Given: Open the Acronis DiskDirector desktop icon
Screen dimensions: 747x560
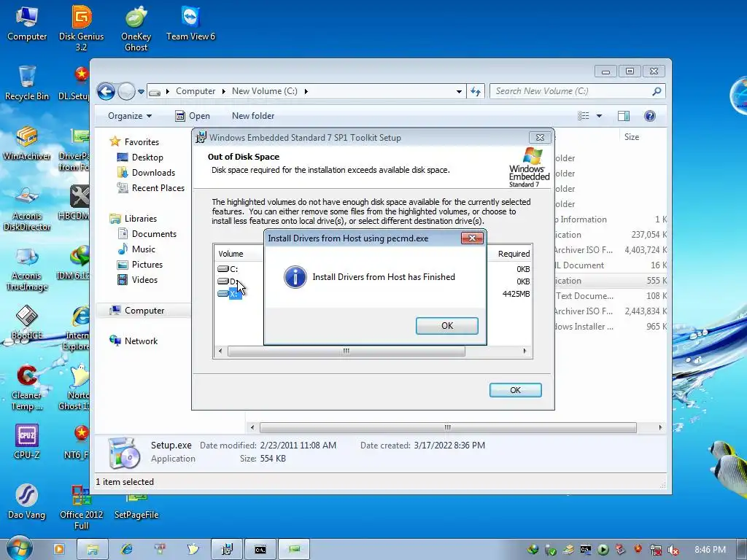Looking at the screenshot, I should [x=27, y=208].
